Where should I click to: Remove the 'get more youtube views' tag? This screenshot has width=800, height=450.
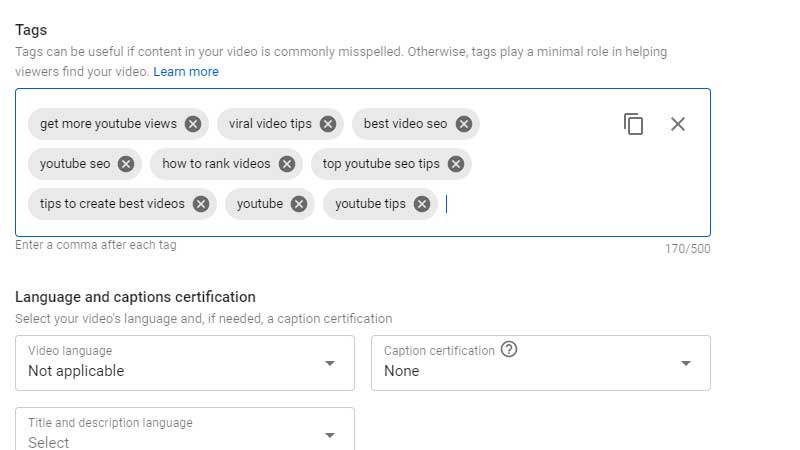pos(193,124)
